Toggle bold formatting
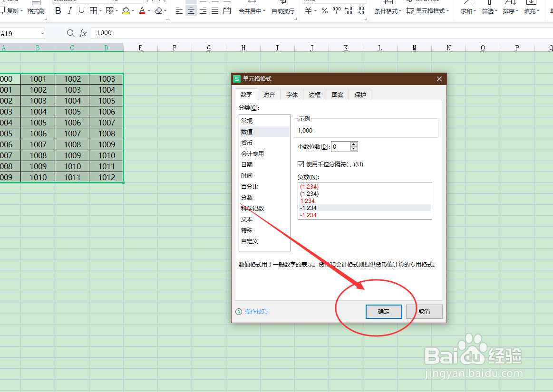Screen dimensions: 553x392 click(58, 11)
